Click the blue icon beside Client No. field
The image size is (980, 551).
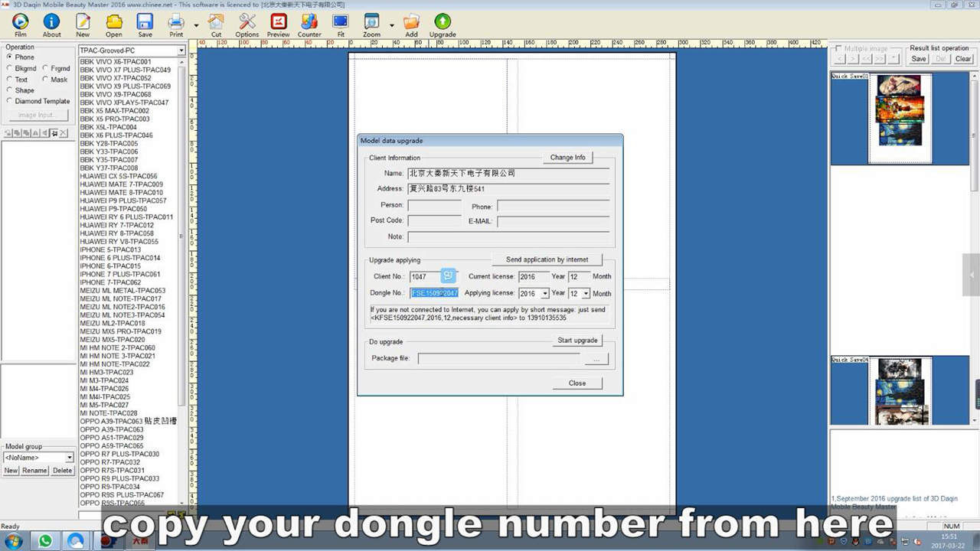(x=449, y=275)
